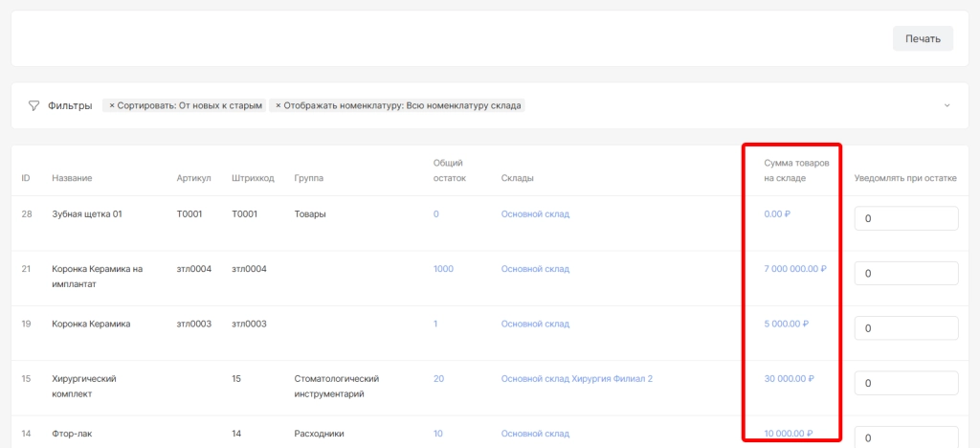Screen dimensions: 980x448
Task: Open Хирургия Филиал 2 warehouse link
Action: (x=612, y=378)
